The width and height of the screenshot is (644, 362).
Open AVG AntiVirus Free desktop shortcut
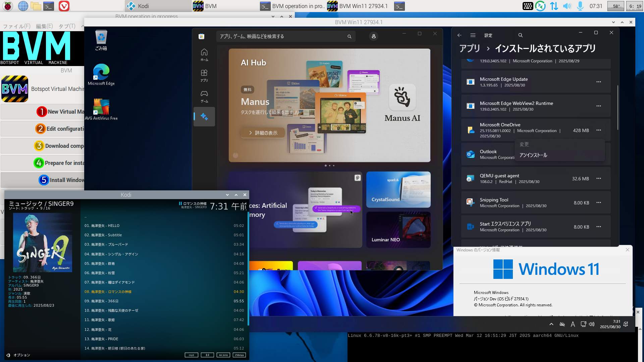tap(101, 109)
